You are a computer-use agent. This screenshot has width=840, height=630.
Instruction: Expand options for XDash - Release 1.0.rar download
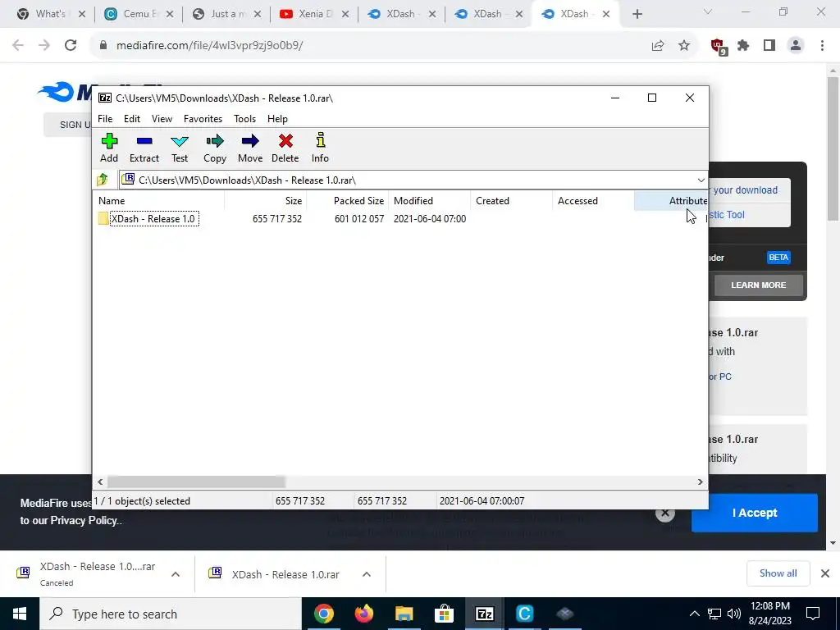point(367,574)
